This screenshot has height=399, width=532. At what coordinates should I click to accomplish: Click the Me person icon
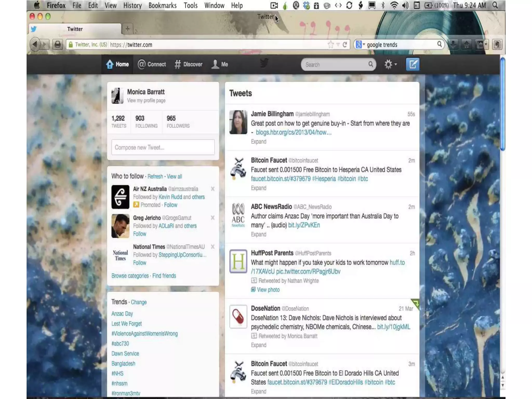tap(215, 64)
